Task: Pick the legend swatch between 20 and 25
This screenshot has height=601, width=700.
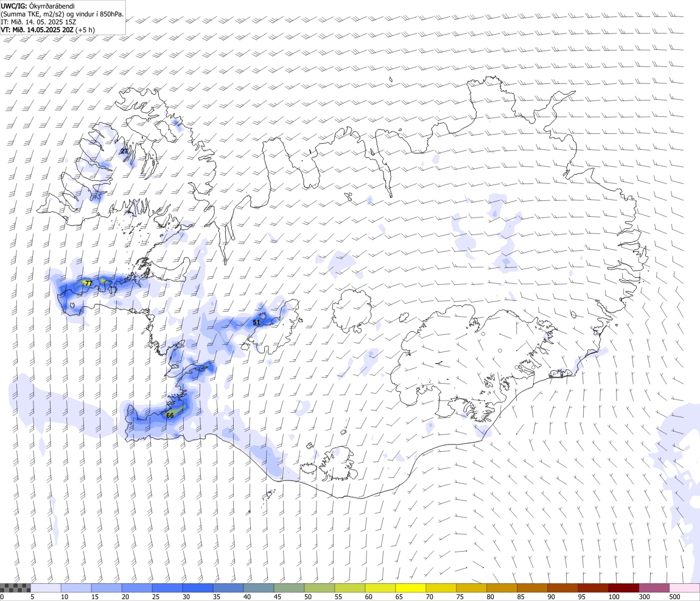Action: 136,588
